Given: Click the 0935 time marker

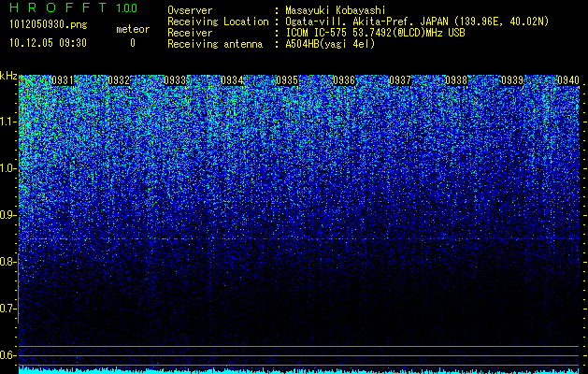Looking at the screenshot, I should pos(287,80).
